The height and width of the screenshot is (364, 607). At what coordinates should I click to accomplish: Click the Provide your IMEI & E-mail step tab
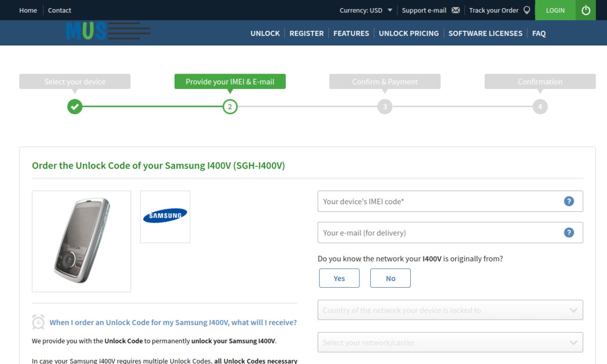point(230,82)
